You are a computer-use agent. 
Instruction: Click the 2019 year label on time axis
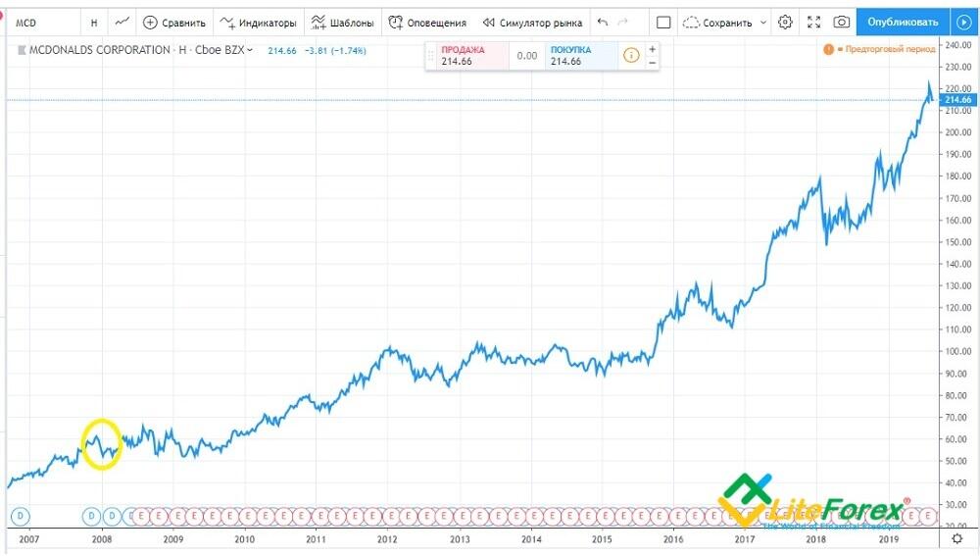pos(889,539)
